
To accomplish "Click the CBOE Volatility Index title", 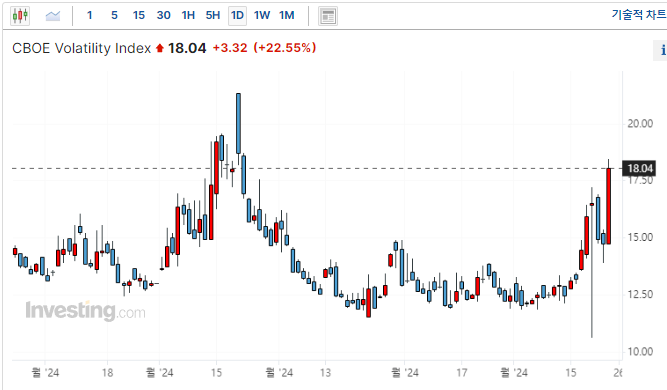I will click(82, 48).
